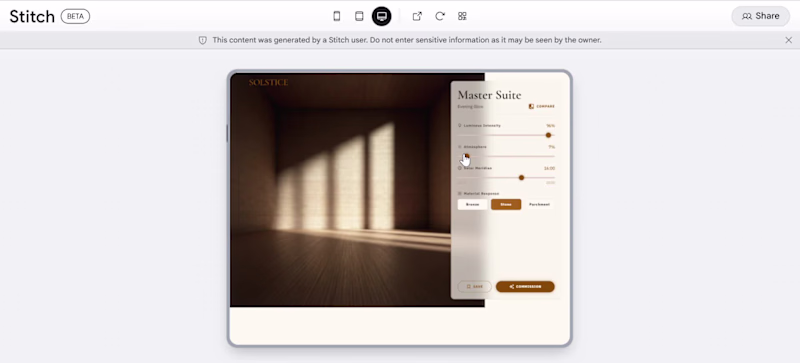This screenshot has width=800, height=363.
Task: Dismiss the sensitive information warning banner
Action: (788, 40)
